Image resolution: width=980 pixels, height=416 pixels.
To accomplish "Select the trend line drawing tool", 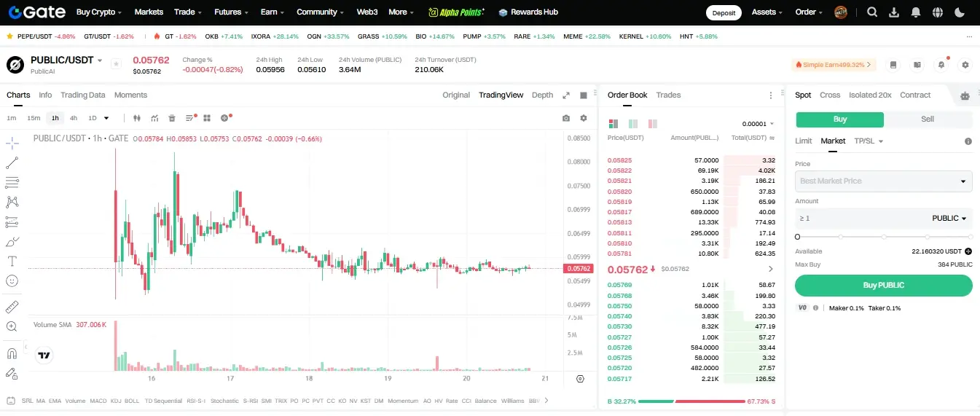I will 12,163.
